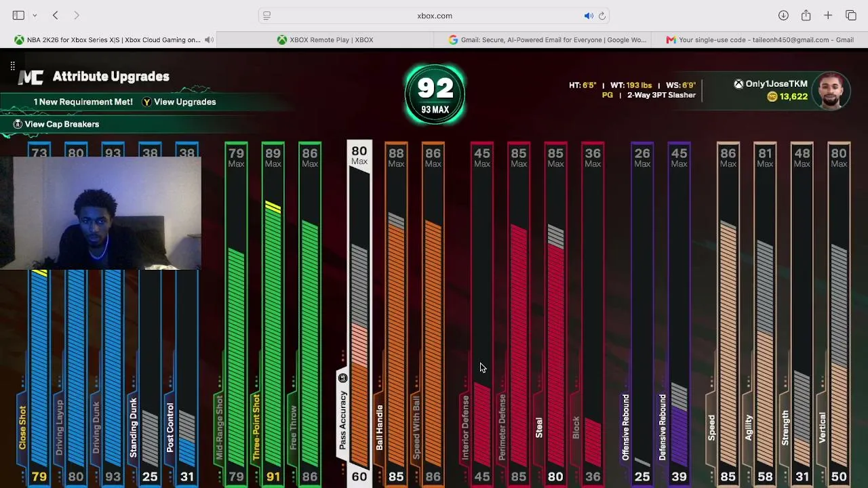This screenshot has width=868, height=488.
Task: Click the xbox.com address field
Action: (x=435, y=16)
